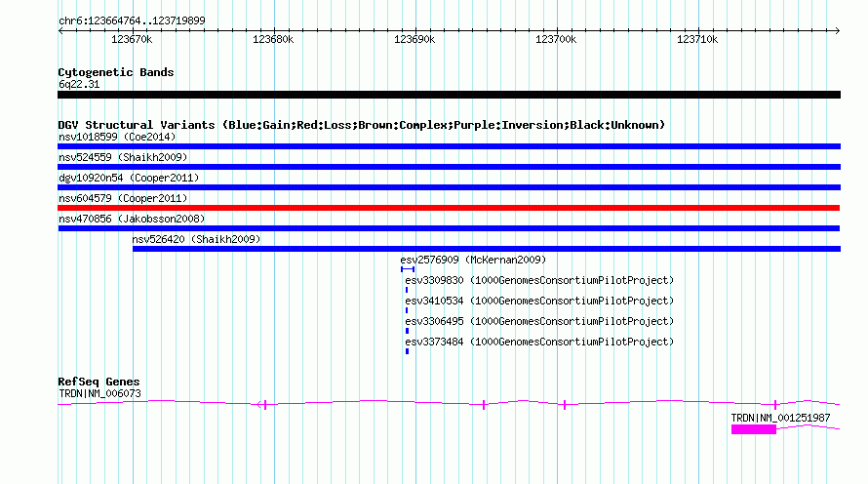Select the esv3410534 small blue marker
The image size is (868, 484).
(407, 310)
